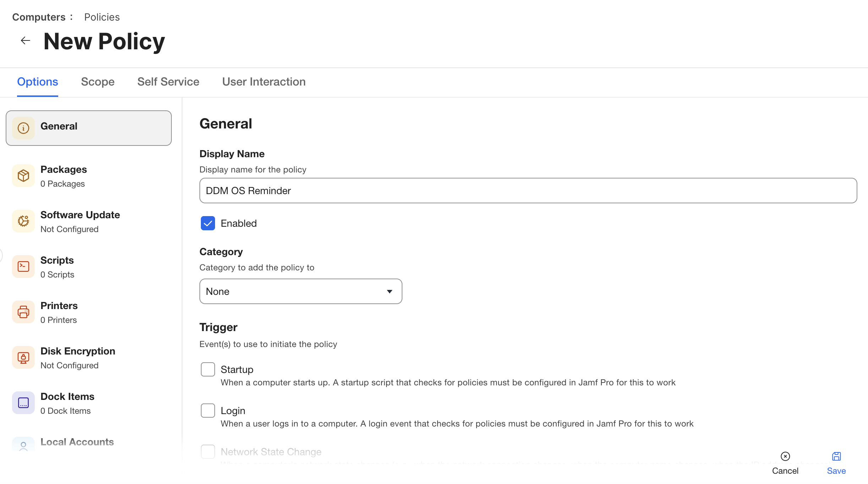Image resolution: width=868 pixels, height=484 pixels.
Task: Open the Self Service tab
Action: pos(168,82)
